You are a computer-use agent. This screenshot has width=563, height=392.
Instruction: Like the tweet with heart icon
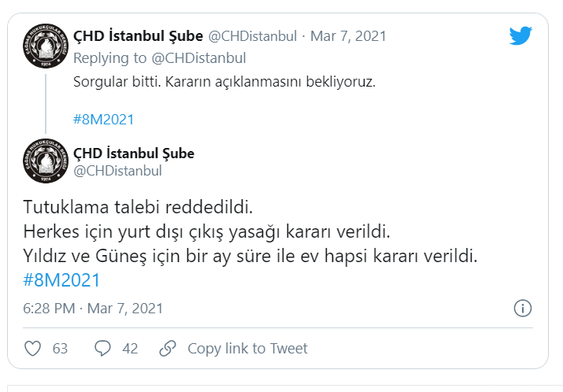pyautogui.click(x=32, y=349)
